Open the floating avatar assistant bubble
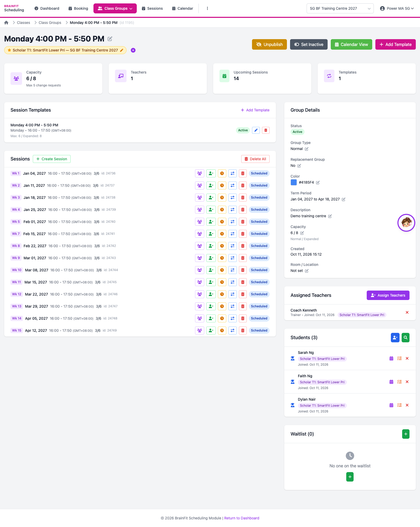 (x=406, y=223)
